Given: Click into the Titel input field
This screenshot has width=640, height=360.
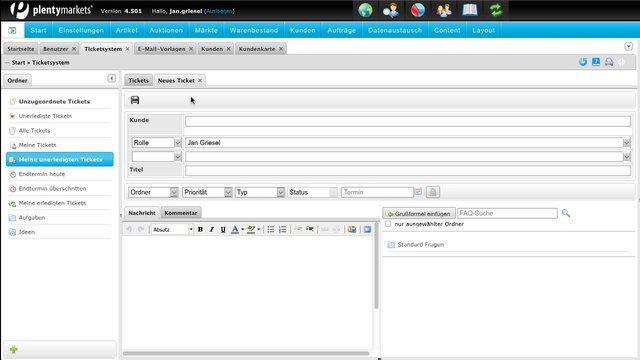Looking at the screenshot, I should coord(408,170).
